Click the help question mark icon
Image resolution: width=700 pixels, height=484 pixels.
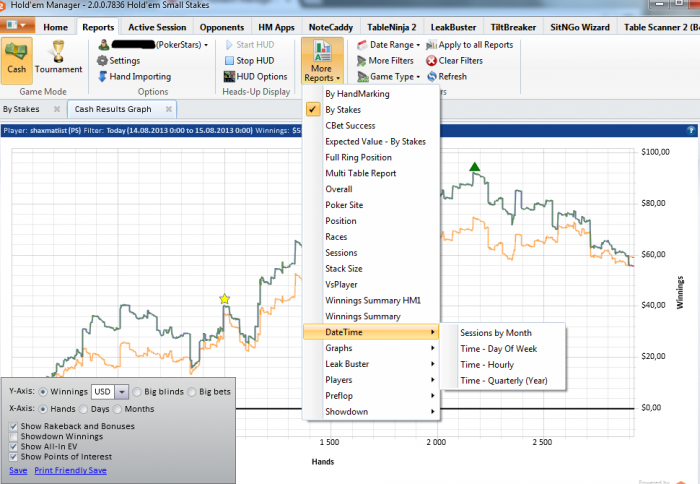pyautogui.click(x=691, y=130)
